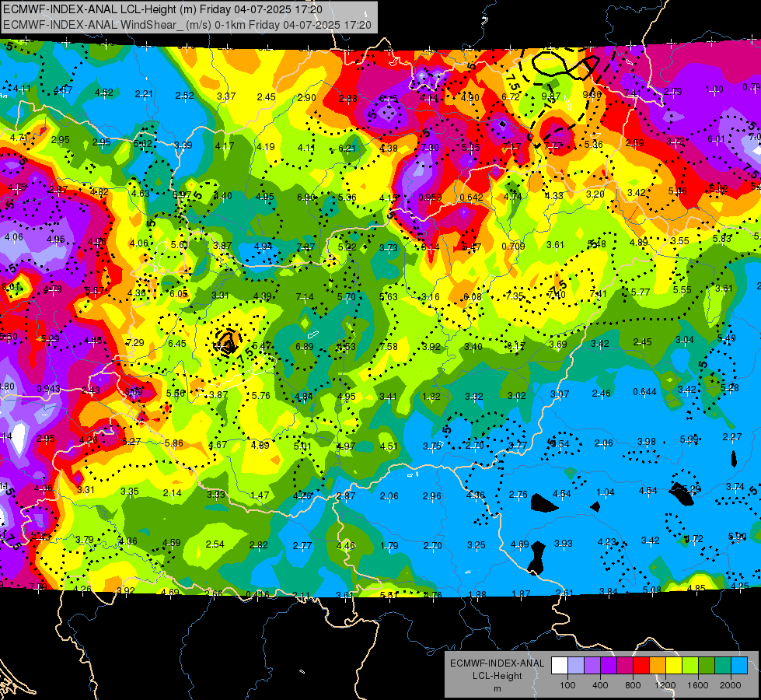Click the legend tick label 100
The width and height of the screenshot is (761, 700).
(x=567, y=685)
